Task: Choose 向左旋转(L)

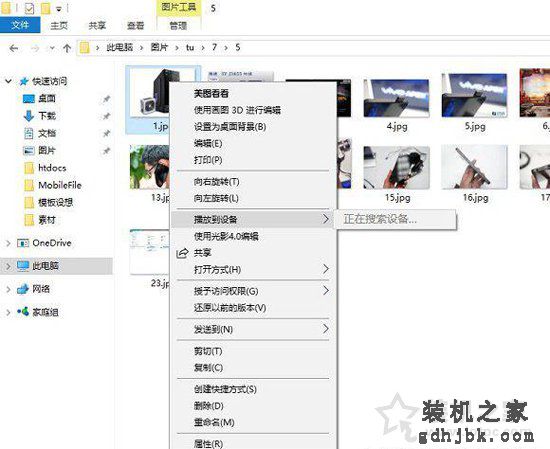Action: (216, 198)
